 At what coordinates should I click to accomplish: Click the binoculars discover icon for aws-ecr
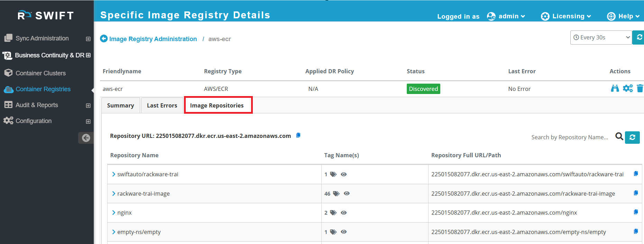pos(615,88)
